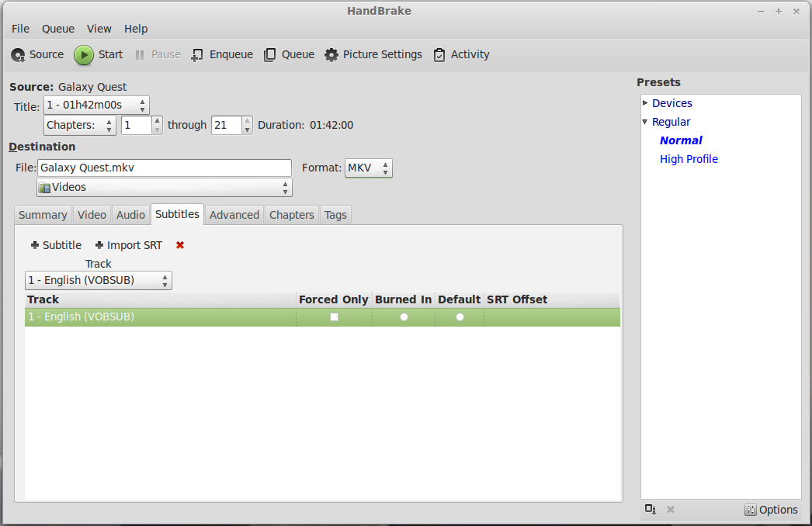This screenshot has height=526, width=812.
Task: Open the Videos destination folder dropdown
Action: [x=164, y=188]
